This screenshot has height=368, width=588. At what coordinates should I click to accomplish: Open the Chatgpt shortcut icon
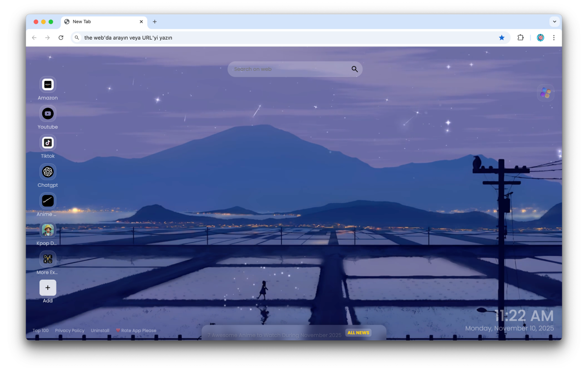tap(48, 172)
